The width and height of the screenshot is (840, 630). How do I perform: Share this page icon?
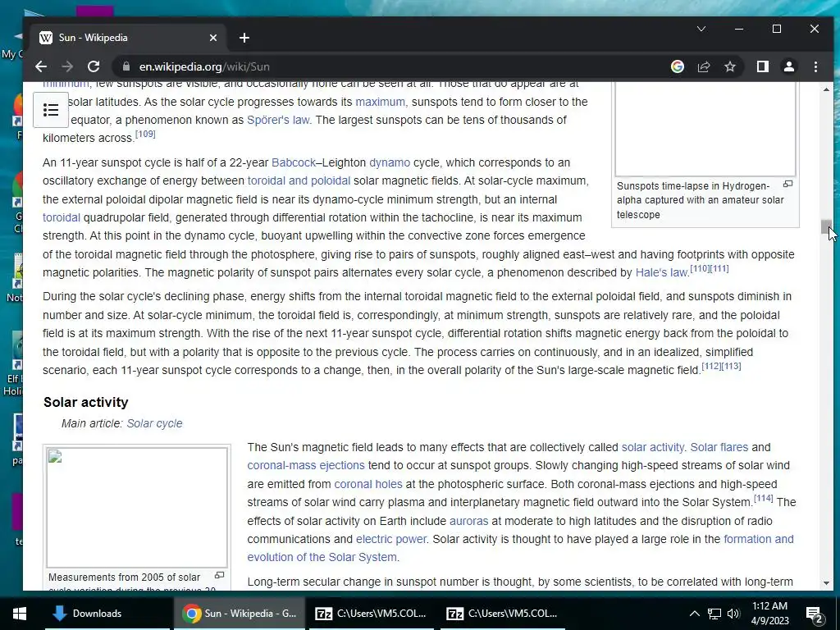point(703,66)
